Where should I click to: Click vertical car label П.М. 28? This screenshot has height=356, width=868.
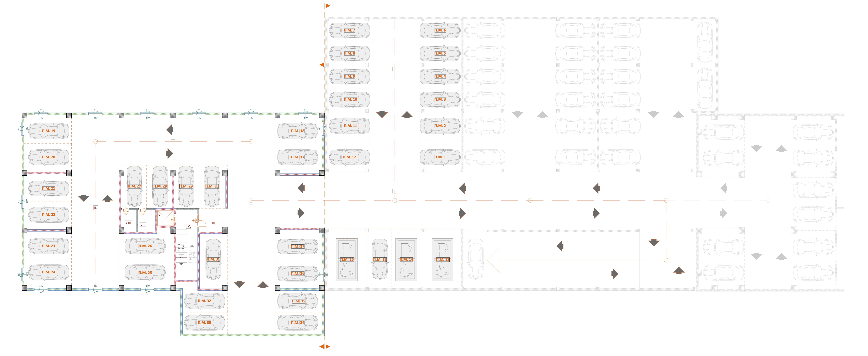[x=160, y=186]
